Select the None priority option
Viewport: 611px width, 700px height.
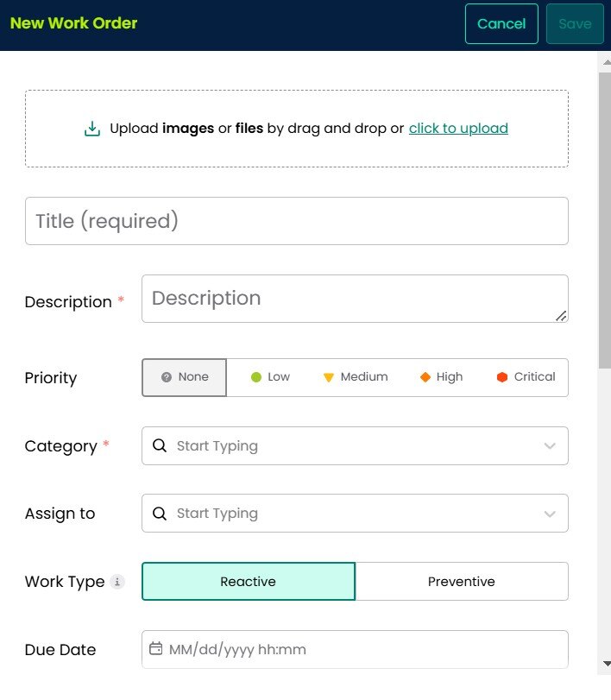[183, 376]
